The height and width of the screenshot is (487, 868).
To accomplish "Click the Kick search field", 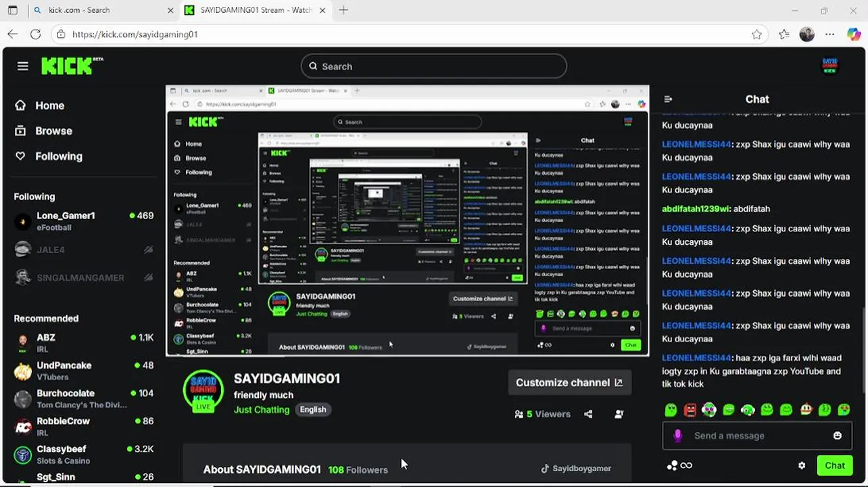I will [433, 66].
